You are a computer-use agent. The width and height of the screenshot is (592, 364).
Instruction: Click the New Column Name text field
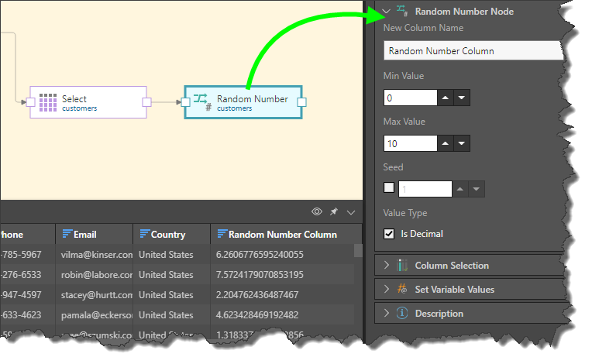[x=473, y=51]
